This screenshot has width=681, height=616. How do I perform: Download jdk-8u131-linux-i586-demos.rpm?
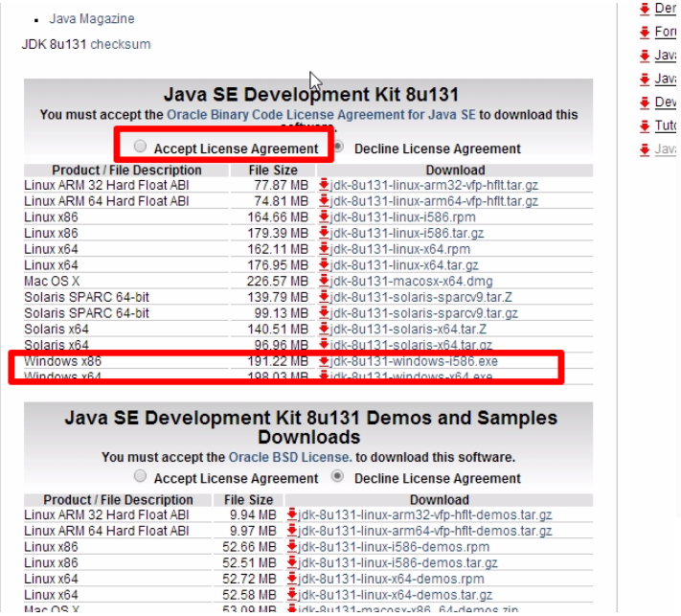(x=394, y=547)
